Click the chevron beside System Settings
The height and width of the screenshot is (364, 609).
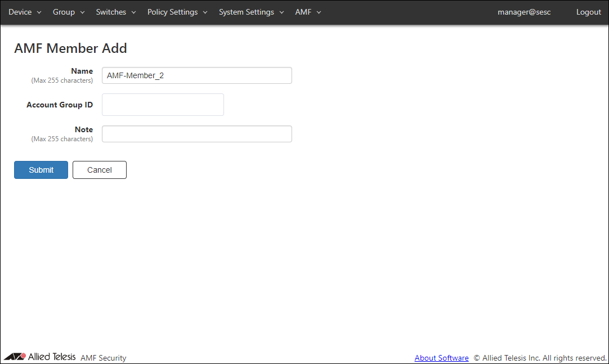pyautogui.click(x=281, y=12)
